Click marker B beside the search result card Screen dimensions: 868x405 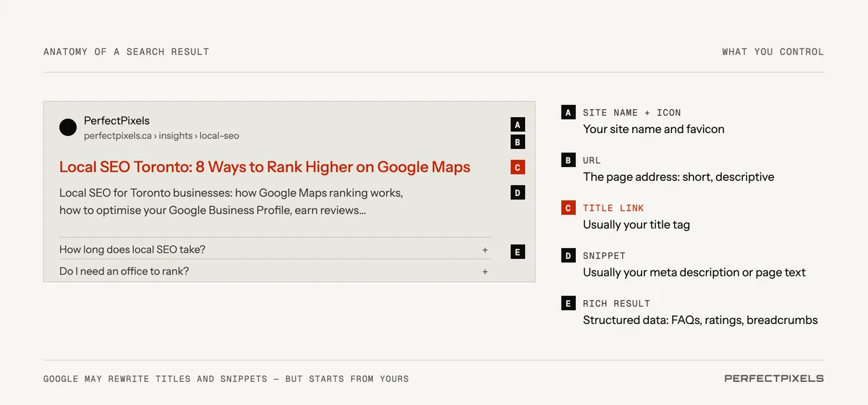pyautogui.click(x=517, y=142)
